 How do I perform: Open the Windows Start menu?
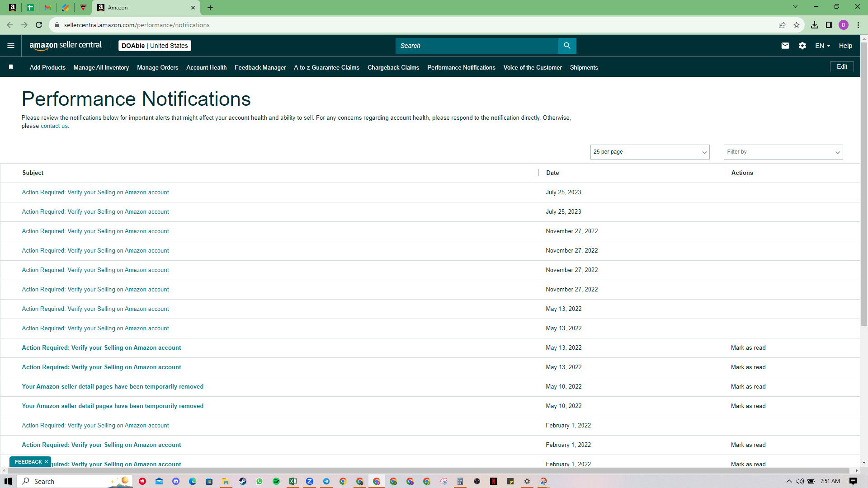click(8, 481)
